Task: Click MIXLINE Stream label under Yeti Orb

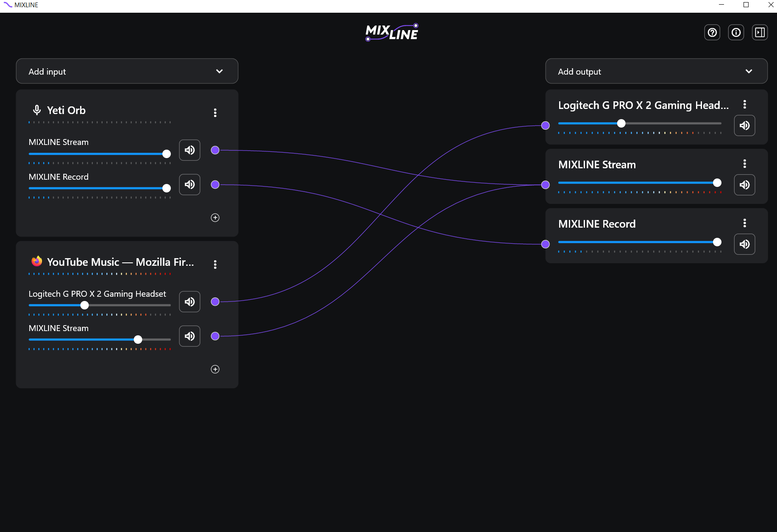Action: (58, 142)
